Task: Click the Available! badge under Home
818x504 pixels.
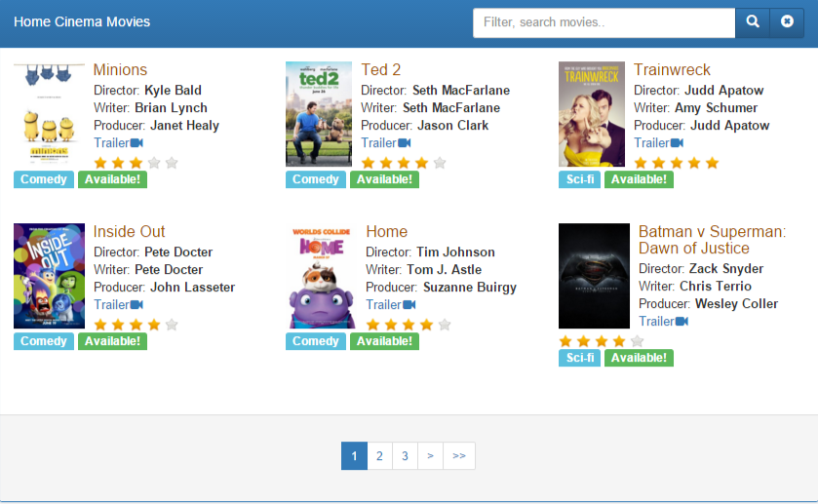Action: tap(384, 341)
